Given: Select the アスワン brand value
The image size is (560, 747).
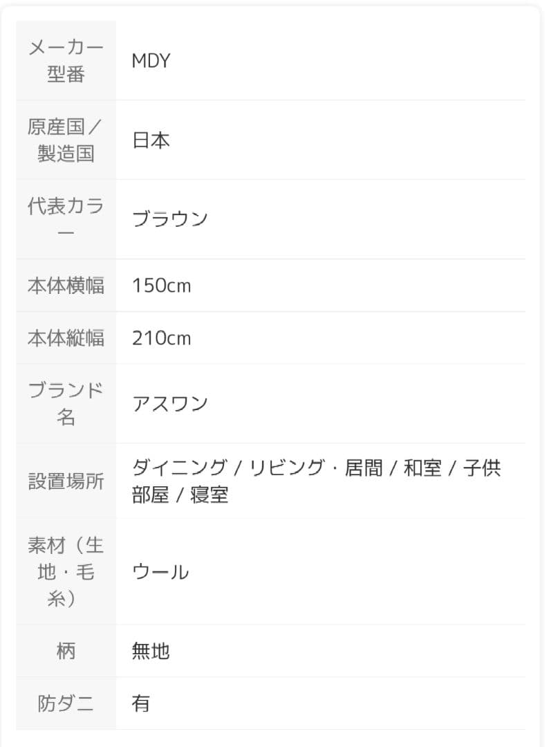Looking at the screenshot, I should point(170,404).
